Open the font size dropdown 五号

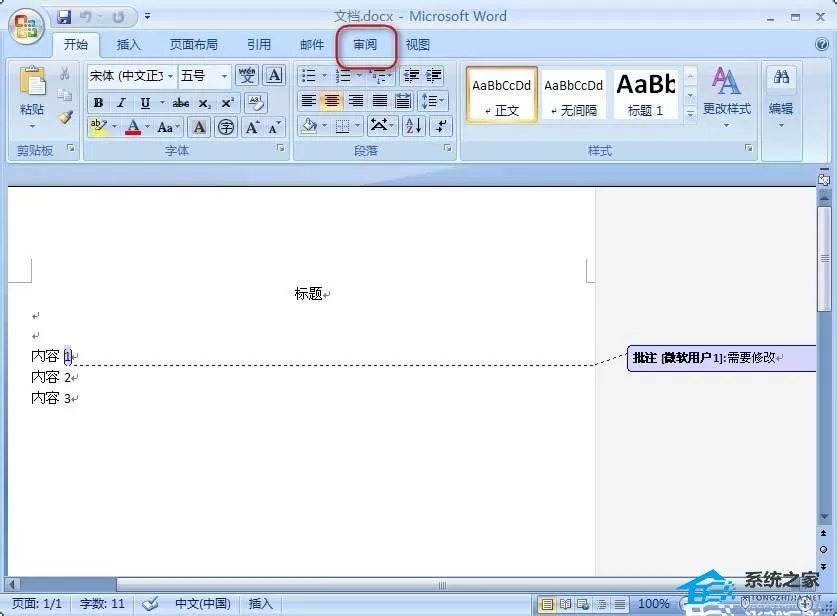click(x=204, y=76)
